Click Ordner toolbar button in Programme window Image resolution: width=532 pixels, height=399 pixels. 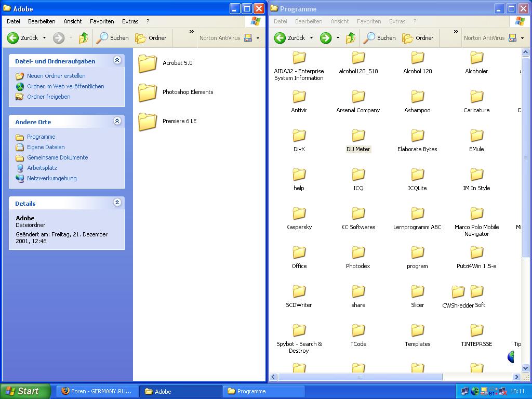(418, 37)
